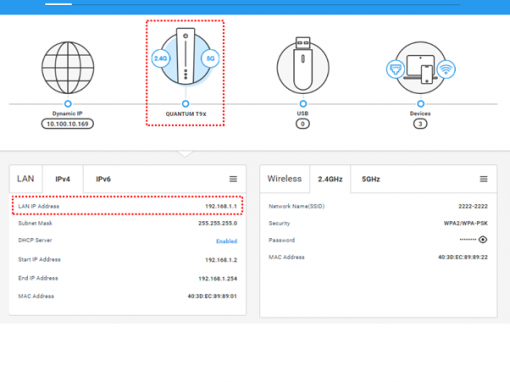
Task: Open the LAN panel hamburger menu
Action: click(233, 179)
